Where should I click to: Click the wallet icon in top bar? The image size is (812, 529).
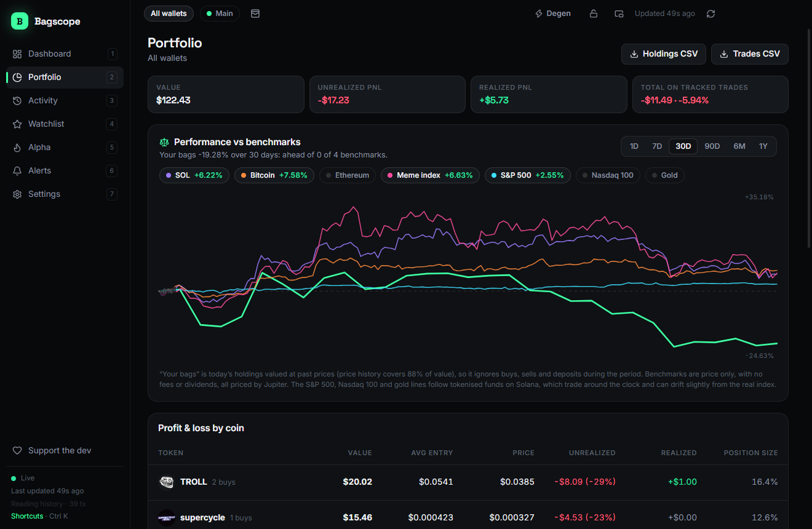click(619, 14)
